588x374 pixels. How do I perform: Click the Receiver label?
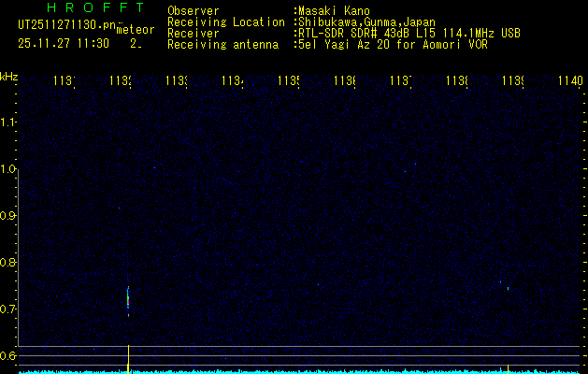[194, 34]
